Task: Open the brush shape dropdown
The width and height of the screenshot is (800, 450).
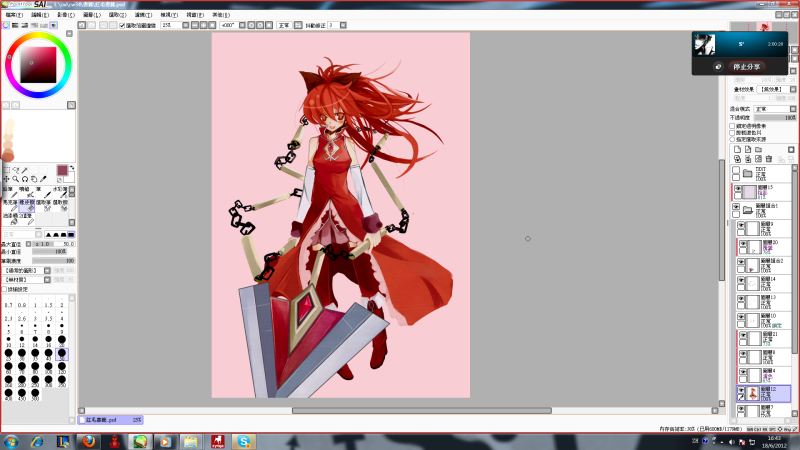Action: coord(25,269)
